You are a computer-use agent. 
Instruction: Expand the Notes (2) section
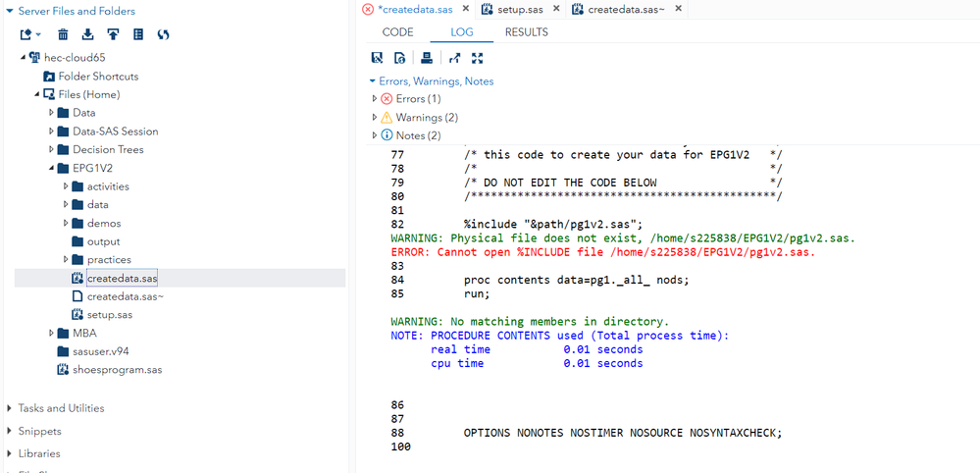tap(374, 135)
